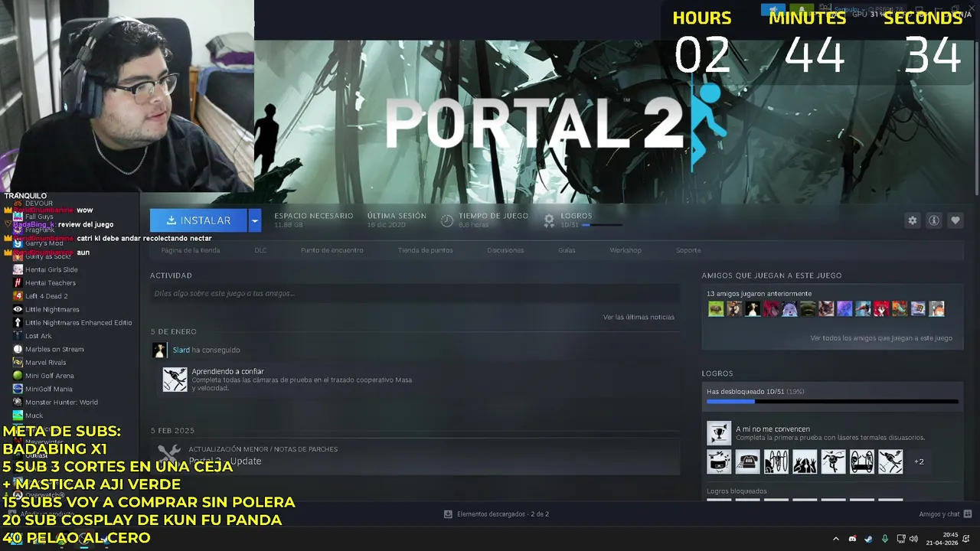The image size is (980, 551).
Task: Select Left 4 Dead 2 in library
Action: click(x=46, y=296)
